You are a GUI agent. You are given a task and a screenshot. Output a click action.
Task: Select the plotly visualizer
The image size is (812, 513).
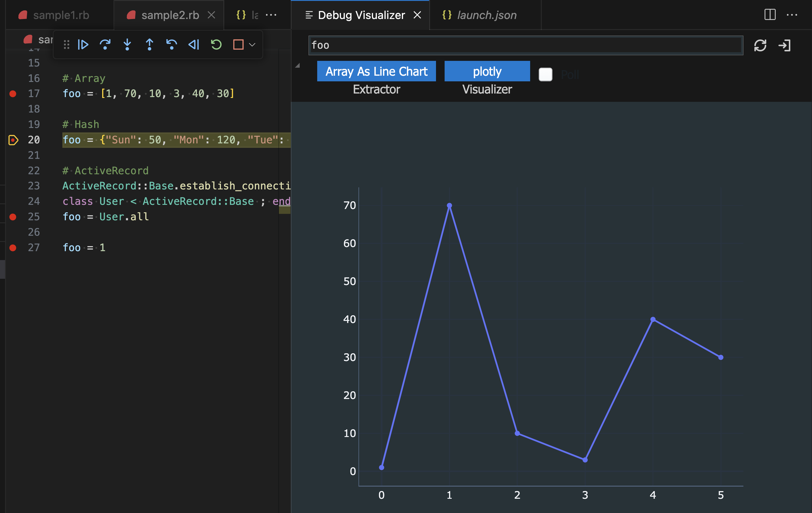[x=487, y=71]
